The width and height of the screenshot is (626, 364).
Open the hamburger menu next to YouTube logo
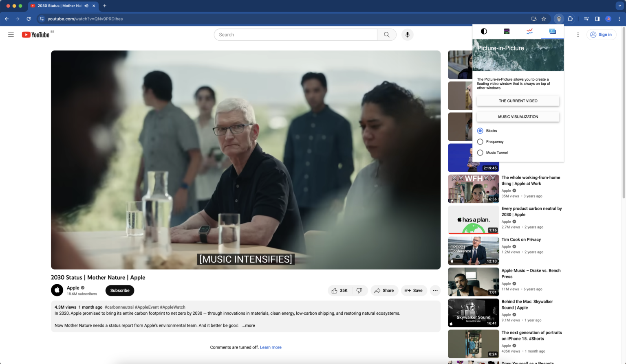coord(11,35)
